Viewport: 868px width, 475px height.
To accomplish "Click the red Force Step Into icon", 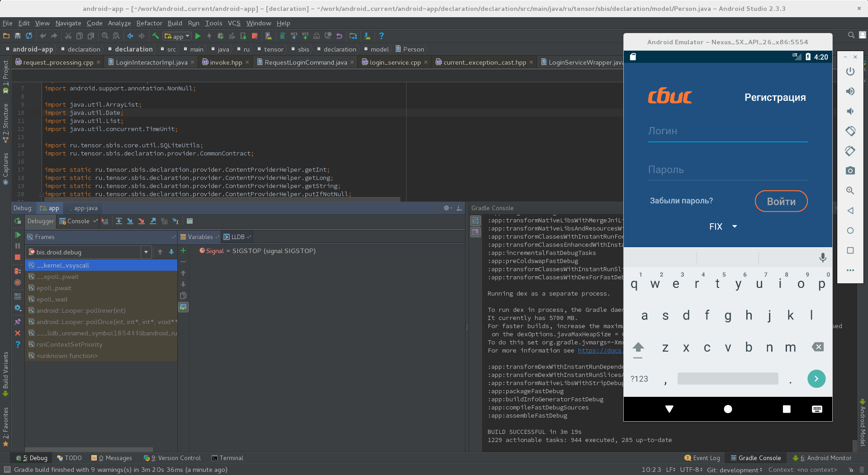I will (x=141, y=221).
